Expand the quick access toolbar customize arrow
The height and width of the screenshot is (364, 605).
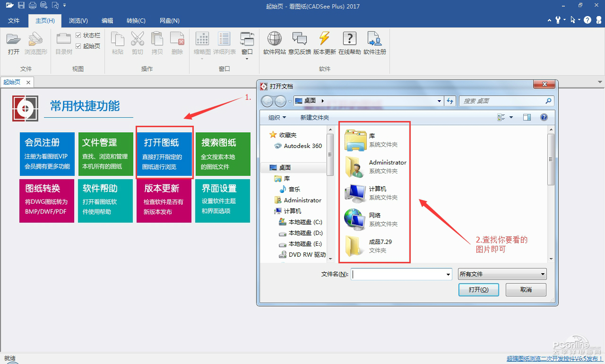point(64,6)
